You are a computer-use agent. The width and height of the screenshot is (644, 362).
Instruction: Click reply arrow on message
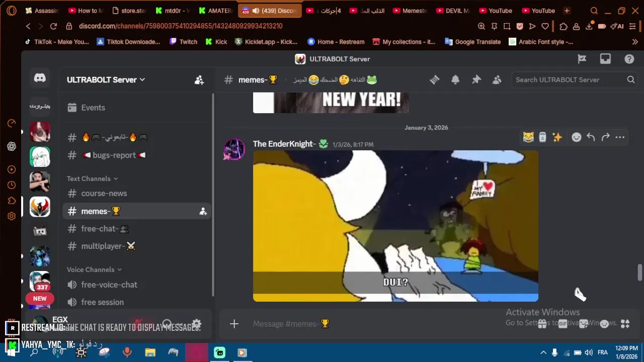tap(591, 137)
